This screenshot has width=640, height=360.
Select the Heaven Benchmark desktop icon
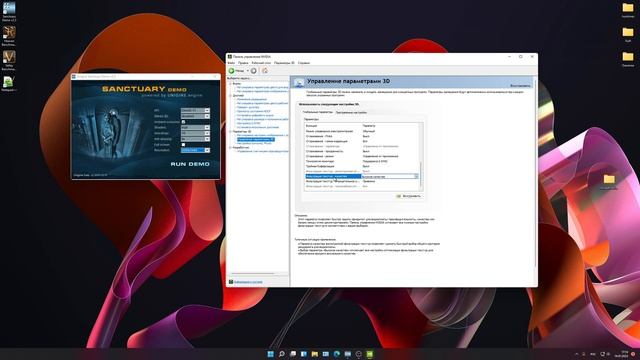click(9, 33)
